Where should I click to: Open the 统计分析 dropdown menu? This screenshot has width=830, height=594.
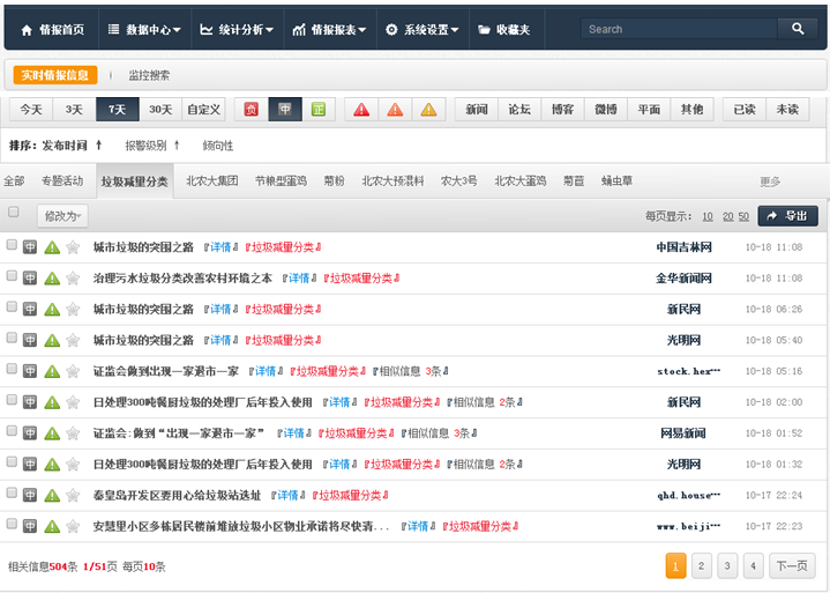tap(237, 30)
